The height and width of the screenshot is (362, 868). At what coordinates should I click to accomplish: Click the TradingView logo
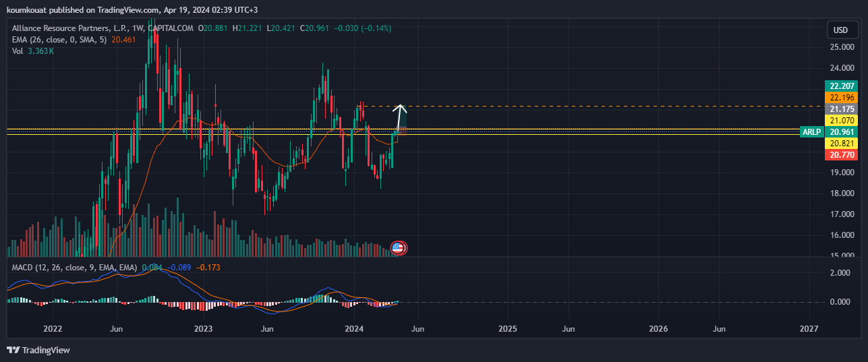pyautogui.click(x=38, y=350)
